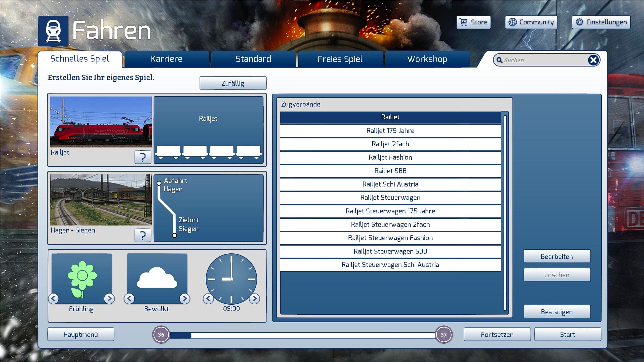Click the Bestätigen button
Viewport: 644px width, 362px height.
(557, 312)
